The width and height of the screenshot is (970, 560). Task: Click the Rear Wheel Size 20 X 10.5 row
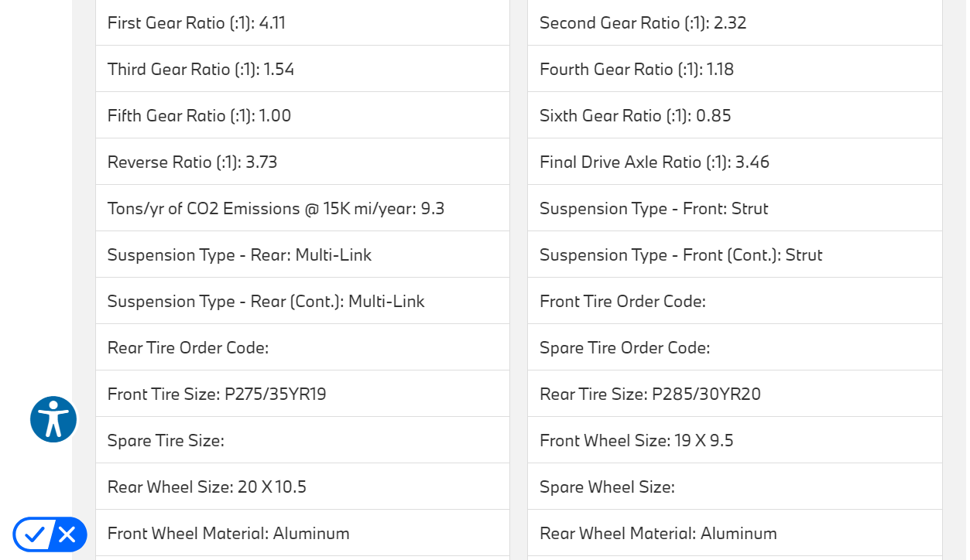click(x=207, y=487)
